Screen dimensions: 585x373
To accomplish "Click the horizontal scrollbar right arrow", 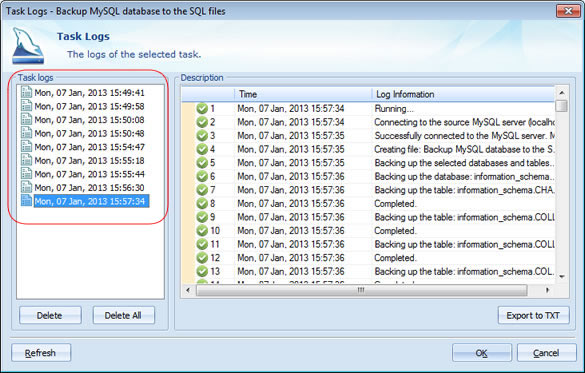I will 548,290.
